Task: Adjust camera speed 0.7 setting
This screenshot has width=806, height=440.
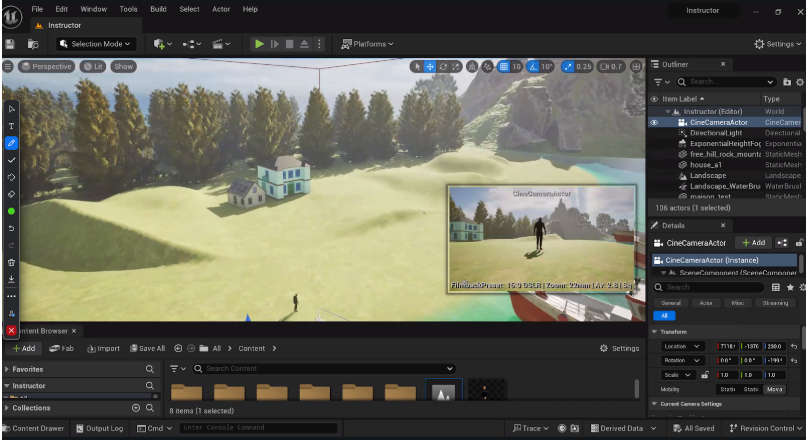Action: click(x=611, y=66)
